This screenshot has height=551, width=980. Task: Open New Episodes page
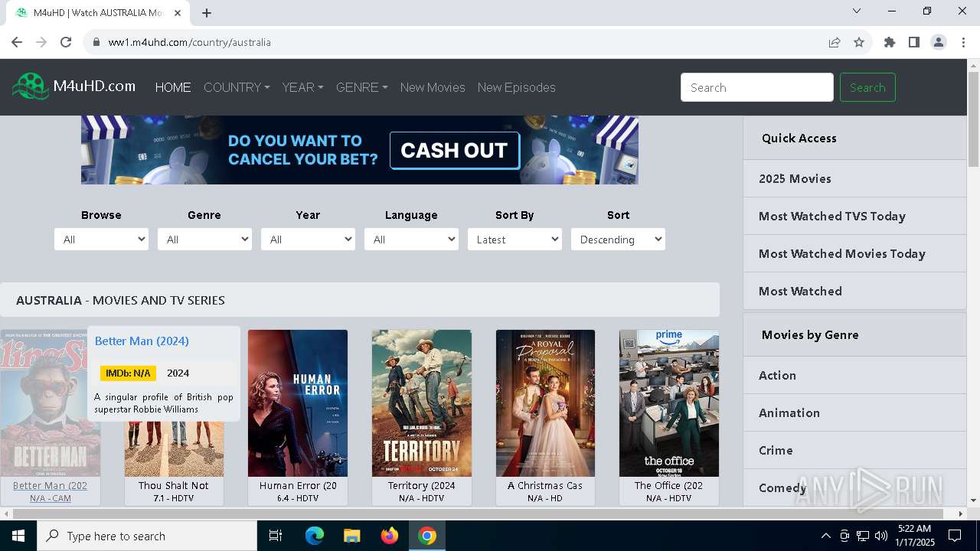(x=517, y=87)
